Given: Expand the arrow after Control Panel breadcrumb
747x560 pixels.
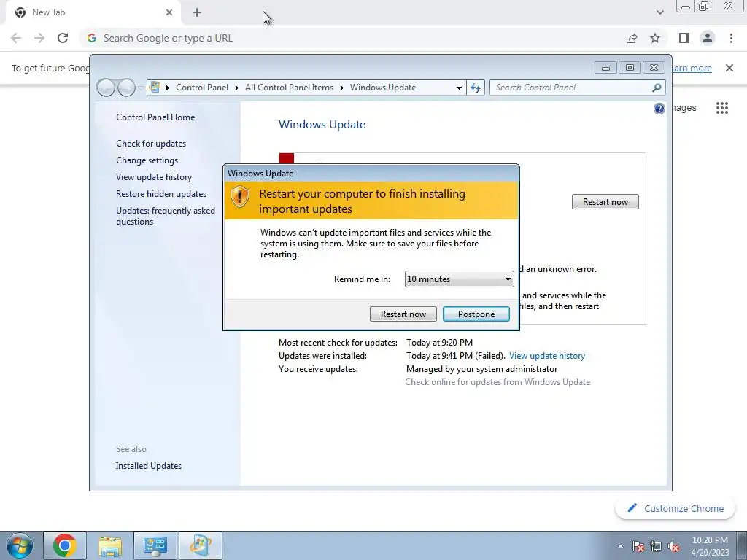Looking at the screenshot, I should click(237, 87).
